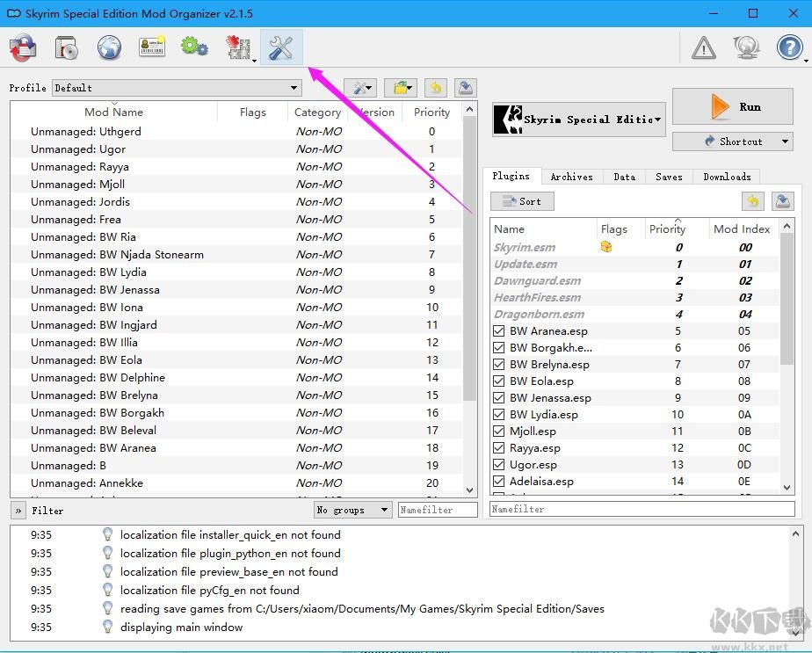Click the Tools puzzle piece icon
The height and width of the screenshot is (653, 812).
click(238, 47)
